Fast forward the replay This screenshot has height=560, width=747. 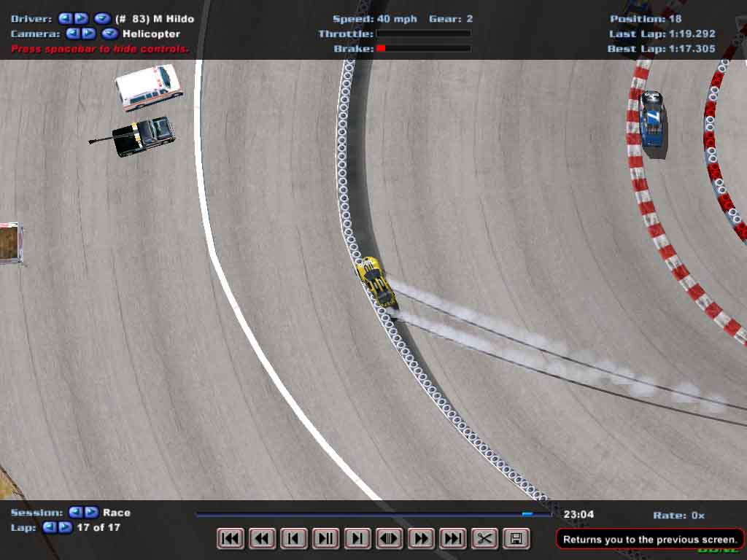[x=421, y=539]
